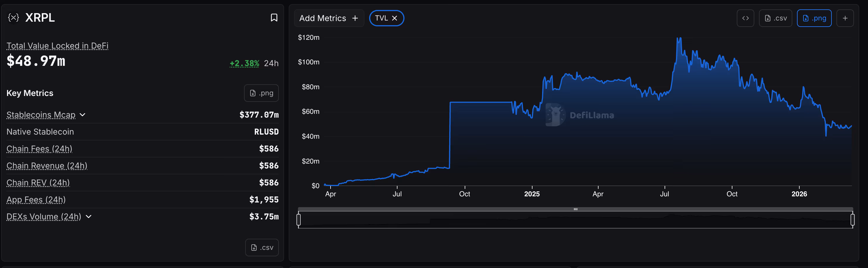This screenshot has width=868, height=268.
Task: Expand DEXs Volume (24h) details
Action: point(89,216)
